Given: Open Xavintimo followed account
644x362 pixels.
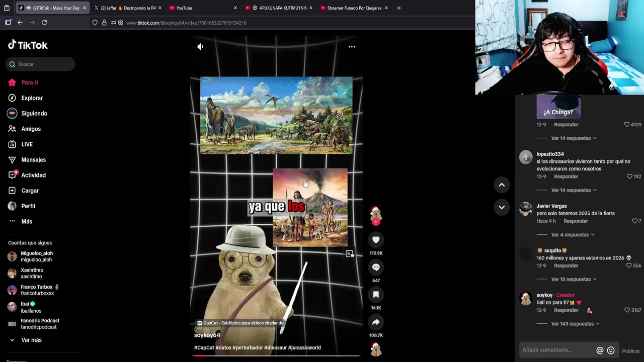Looking at the screenshot, I should [x=31, y=274].
